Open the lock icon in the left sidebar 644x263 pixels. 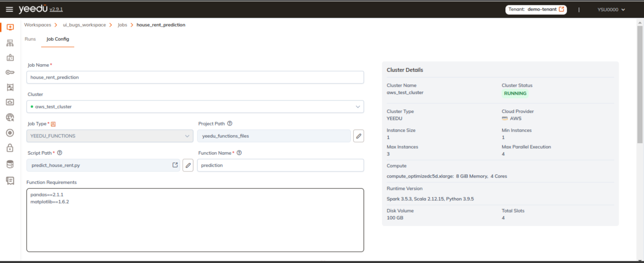point(10,148)
